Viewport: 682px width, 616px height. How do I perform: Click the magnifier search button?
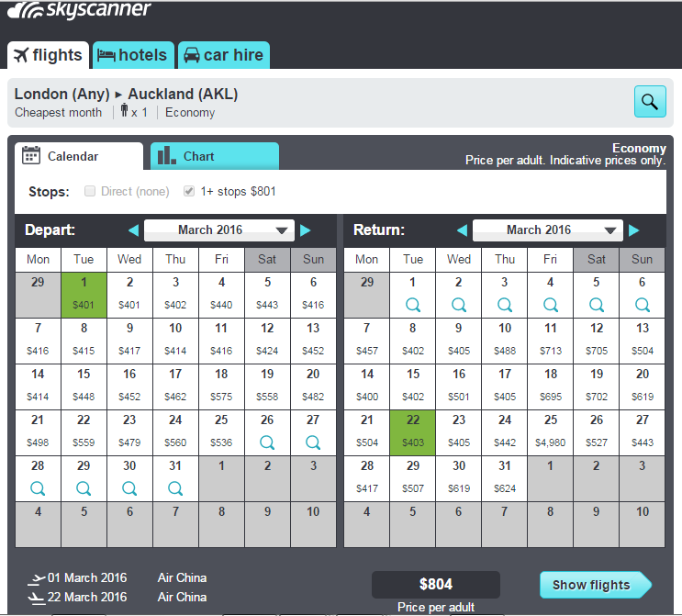(650, 102)
